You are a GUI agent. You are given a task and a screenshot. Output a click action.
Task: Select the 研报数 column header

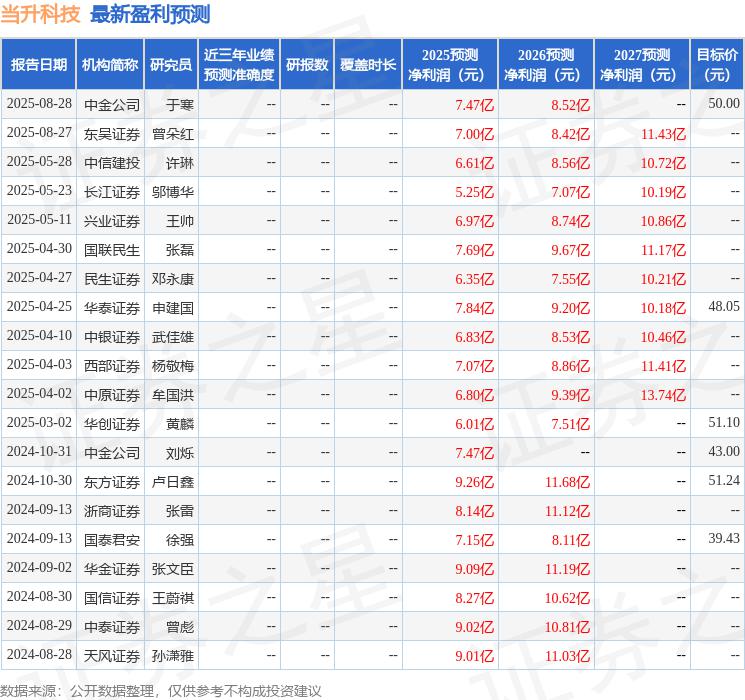(307, 65)
